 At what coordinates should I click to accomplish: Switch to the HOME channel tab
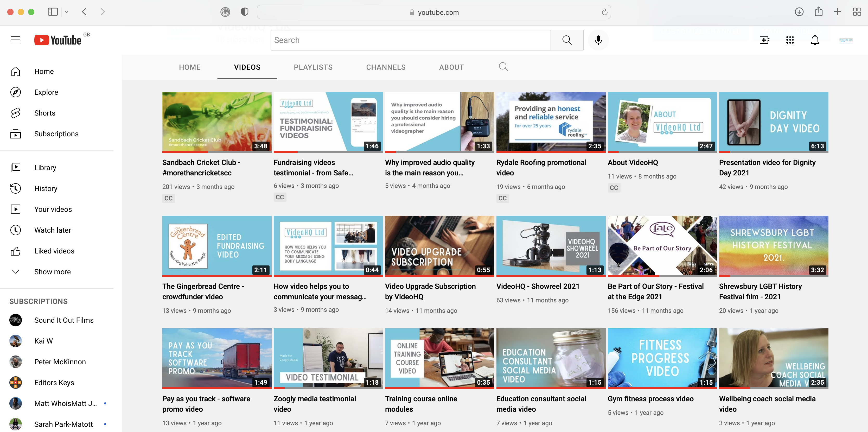[x=190, y=67]
